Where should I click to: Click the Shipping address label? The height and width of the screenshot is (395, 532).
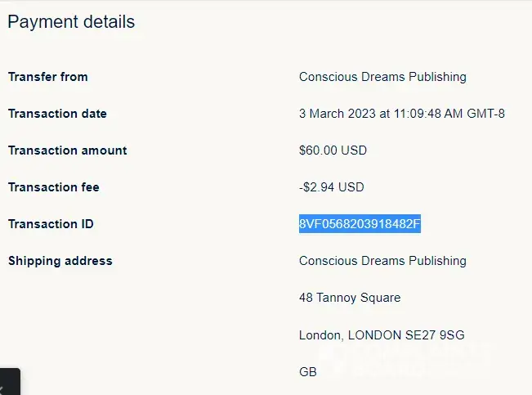(60, 261)
